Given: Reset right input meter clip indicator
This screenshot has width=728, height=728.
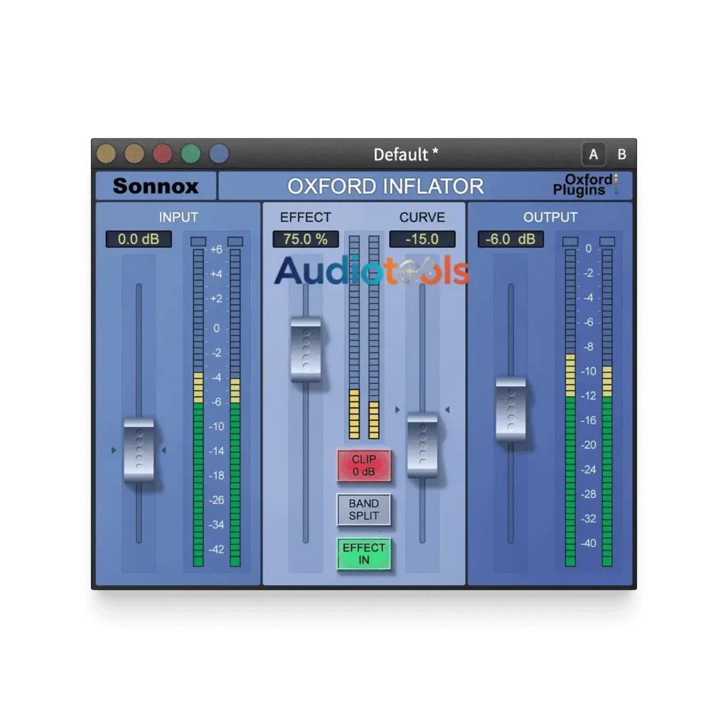Looking at the screenshot, I should (235, 242).
